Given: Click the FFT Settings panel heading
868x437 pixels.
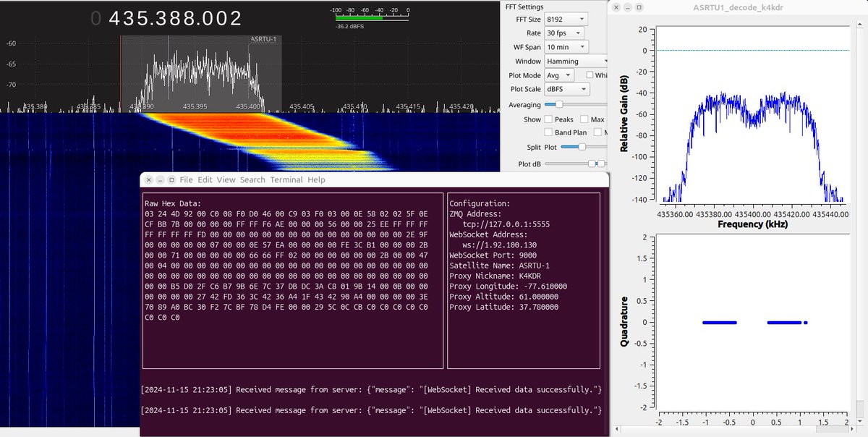Looking at the screenshot, I should coord(524,6).
